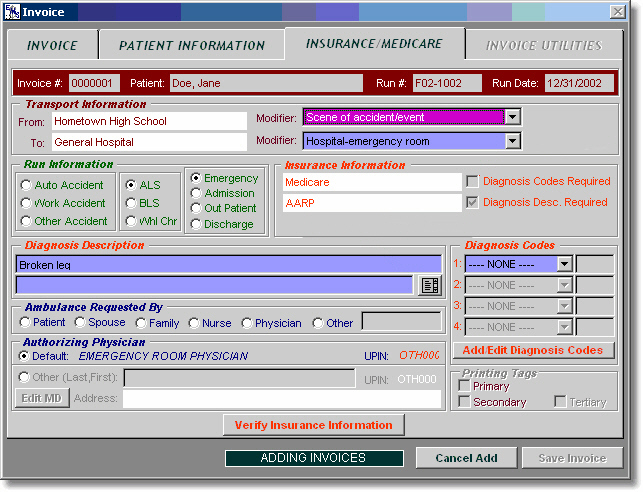Open diagnosis code 1 dropdown
The width and height of the screenshot is (643, 492).
(564, 264)
